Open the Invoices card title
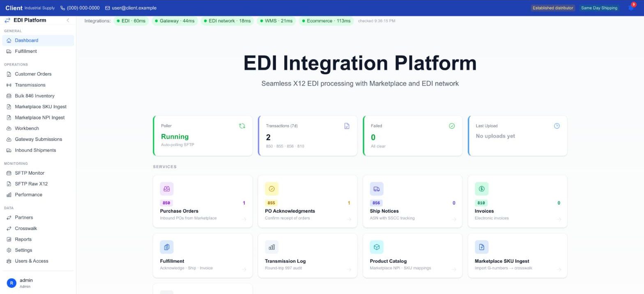The height and width of the screenshot is (294, 644). tap(484, 211)
